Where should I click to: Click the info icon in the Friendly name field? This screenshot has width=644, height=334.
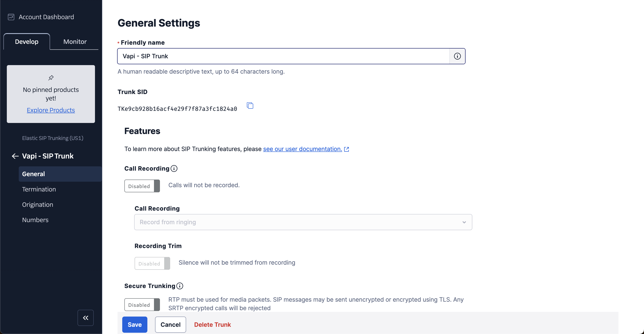coord(457,56)
